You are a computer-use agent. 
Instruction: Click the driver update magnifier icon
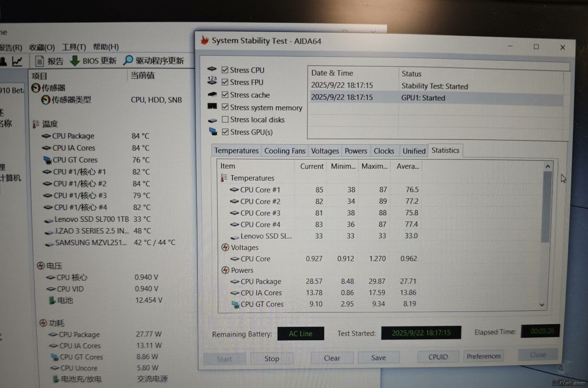(128, 60)
